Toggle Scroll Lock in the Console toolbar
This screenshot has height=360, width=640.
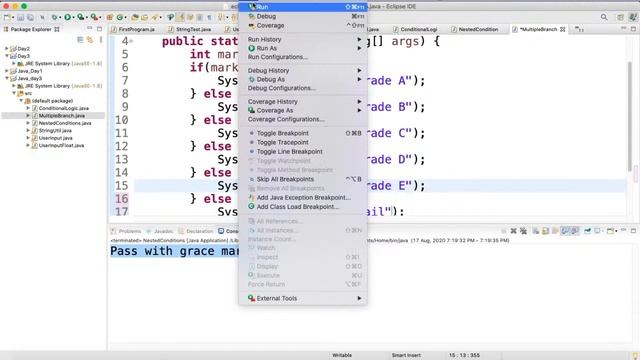(x=545, y=231)
